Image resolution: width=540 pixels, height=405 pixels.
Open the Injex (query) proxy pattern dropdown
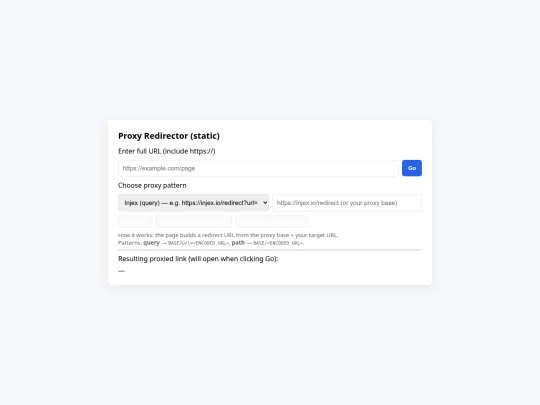pos(194,203)
